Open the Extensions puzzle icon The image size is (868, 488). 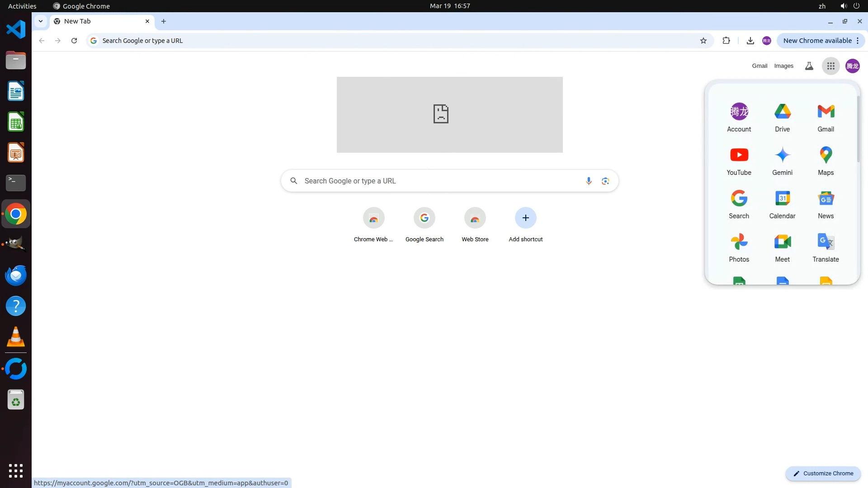[x=726, y=41]
